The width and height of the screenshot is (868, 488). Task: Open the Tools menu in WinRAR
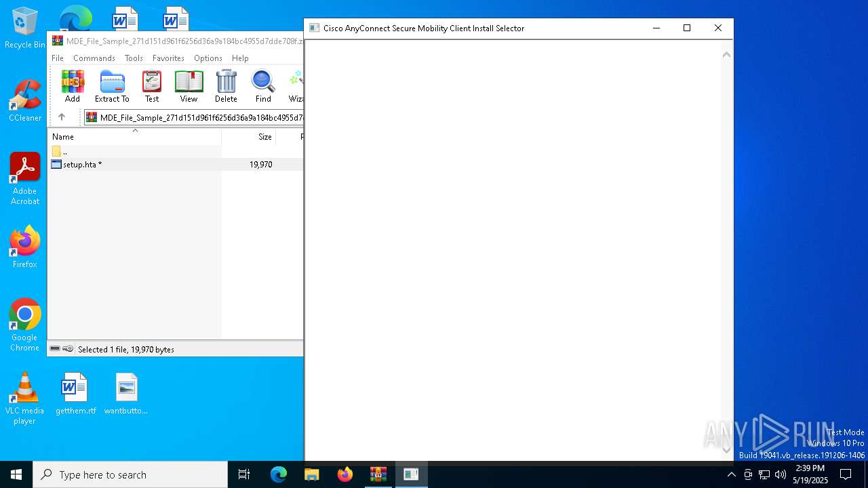pyautogui.click(x=134, y=58)
